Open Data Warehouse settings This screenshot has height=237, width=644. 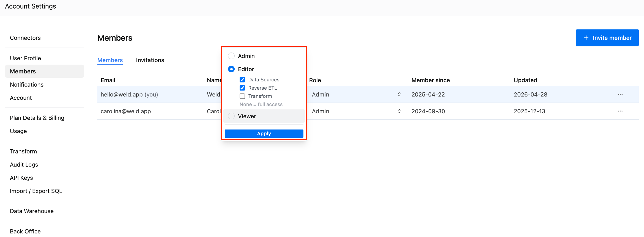point(32,211)
